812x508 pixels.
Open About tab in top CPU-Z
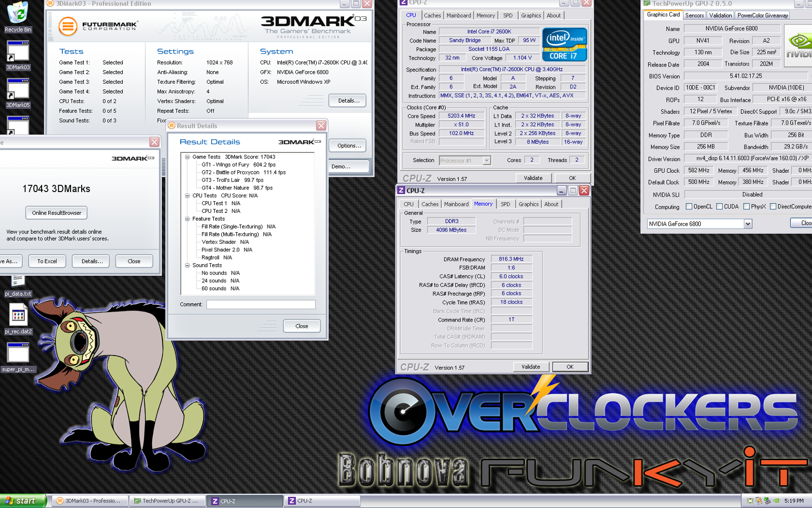[x=554, y=16]
